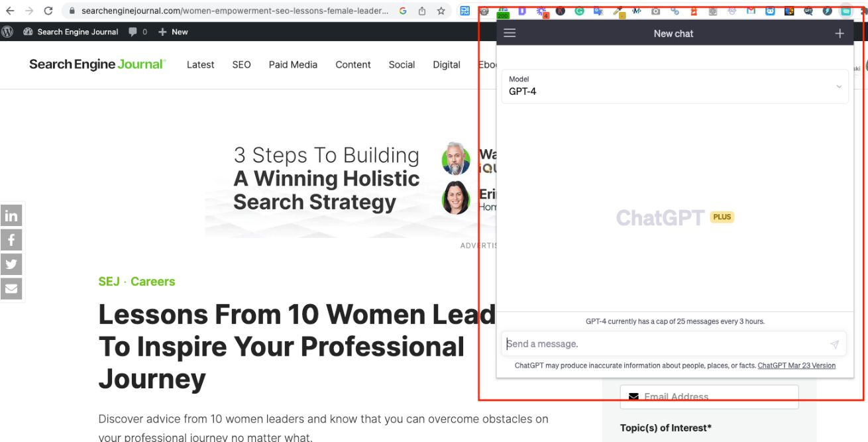Bookmark this page with star icon

pos(441,11)
